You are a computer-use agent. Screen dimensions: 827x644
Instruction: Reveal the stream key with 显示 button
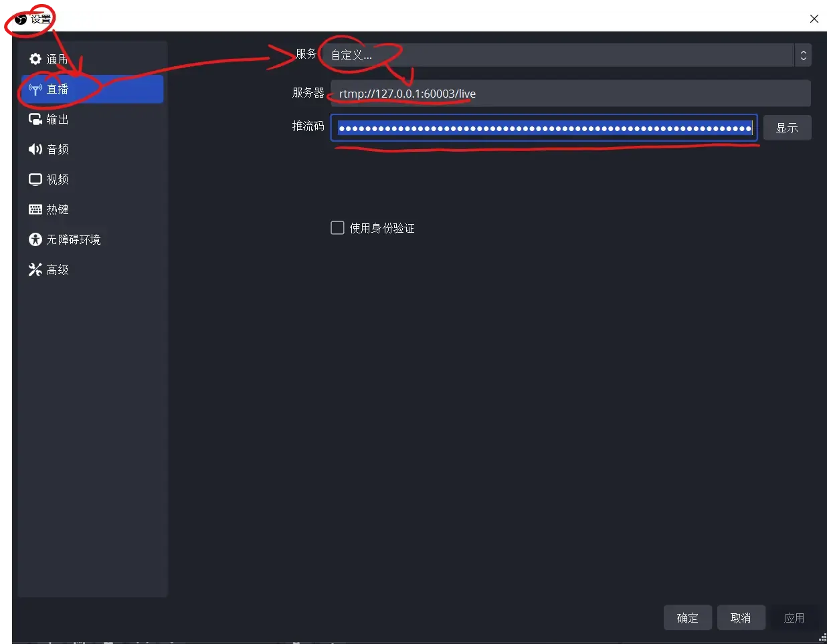787,128
